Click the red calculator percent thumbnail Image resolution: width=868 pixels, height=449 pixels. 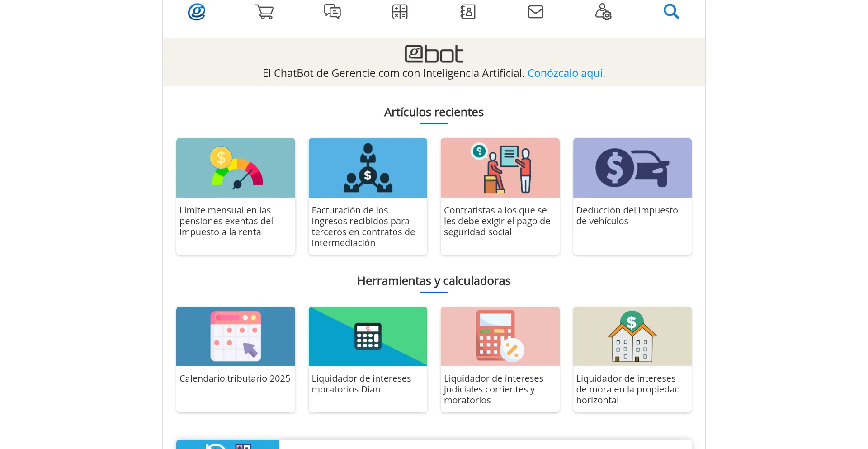[500, 336]
